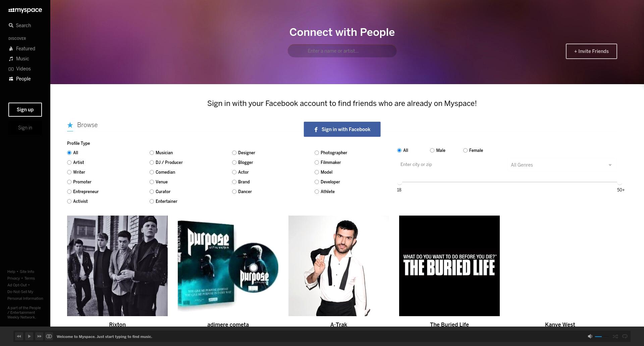Screen dimensions: 644x346
Task: Select Activist profile type
Action: point(69,201)
